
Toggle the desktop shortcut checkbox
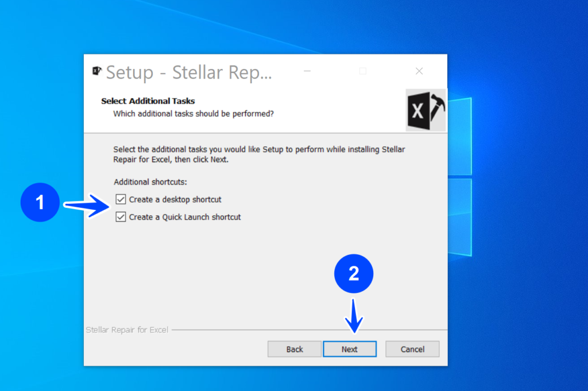click(x=119, y=199)
